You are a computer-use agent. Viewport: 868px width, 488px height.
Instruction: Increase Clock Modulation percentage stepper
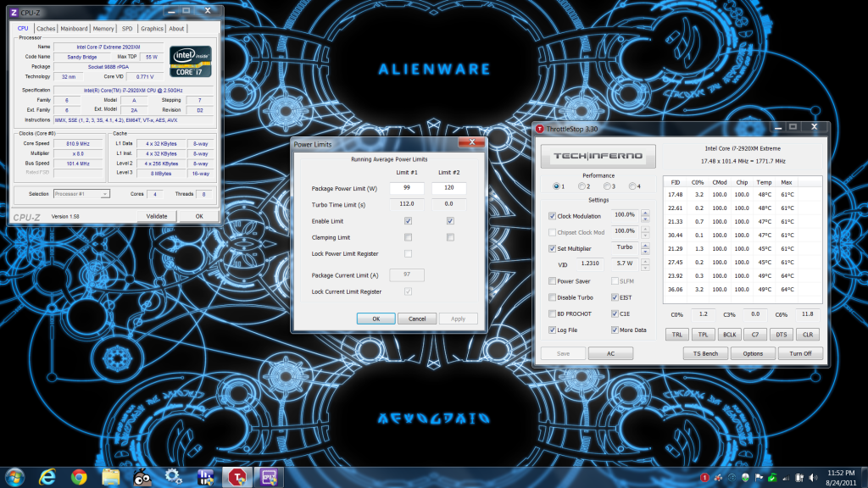tap(645, 213)
